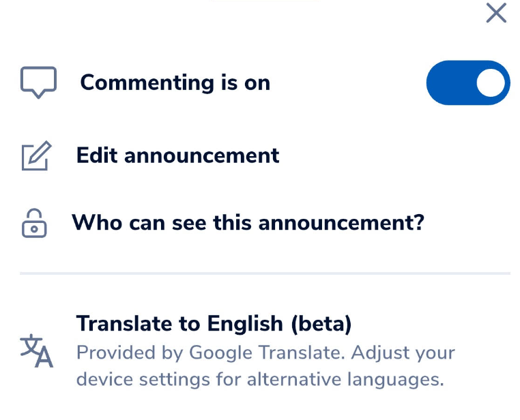
Task: Click the word 'announcement?' in visibility option
Action: pos(342,222)
